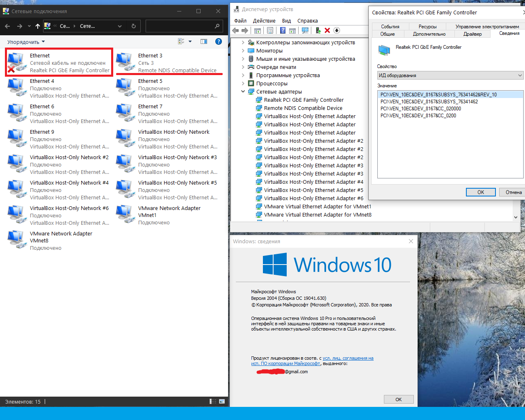Scan for hardware changes icon
This screenshot has width=525, height=420.
click(305, 30)
